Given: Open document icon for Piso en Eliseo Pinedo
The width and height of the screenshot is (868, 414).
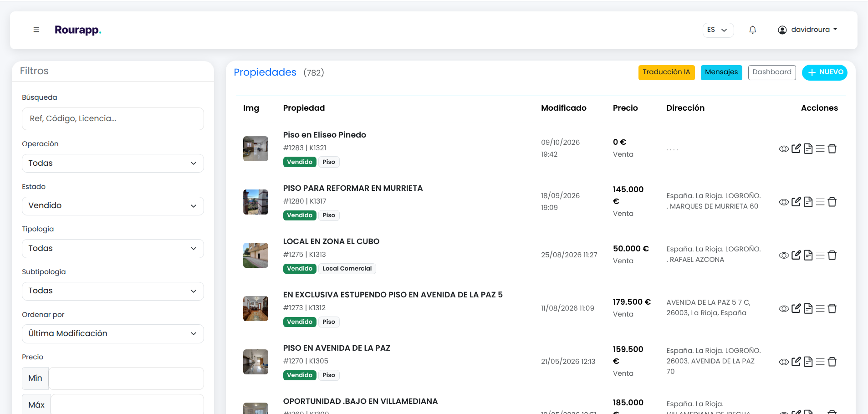Looking at the screenshot, I should pyautogui.click(x=808, y=148).
